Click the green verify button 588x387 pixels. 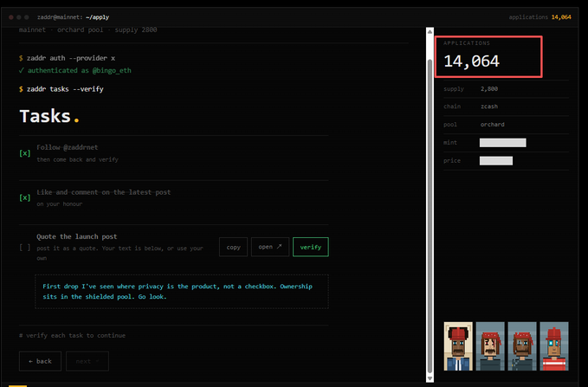coord(311,247)
